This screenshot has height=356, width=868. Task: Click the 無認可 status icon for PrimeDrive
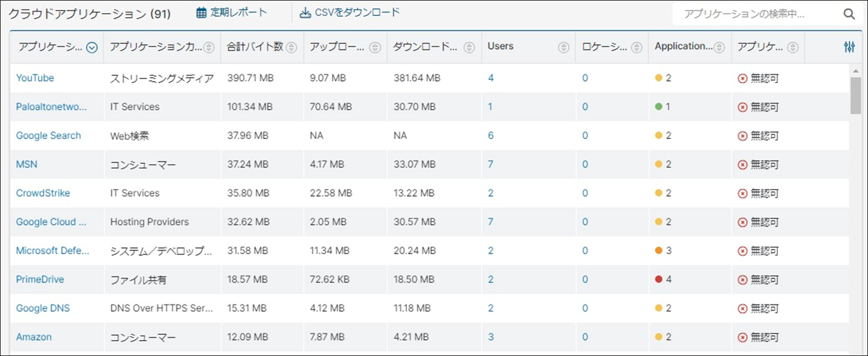click(x=742, y=280)
